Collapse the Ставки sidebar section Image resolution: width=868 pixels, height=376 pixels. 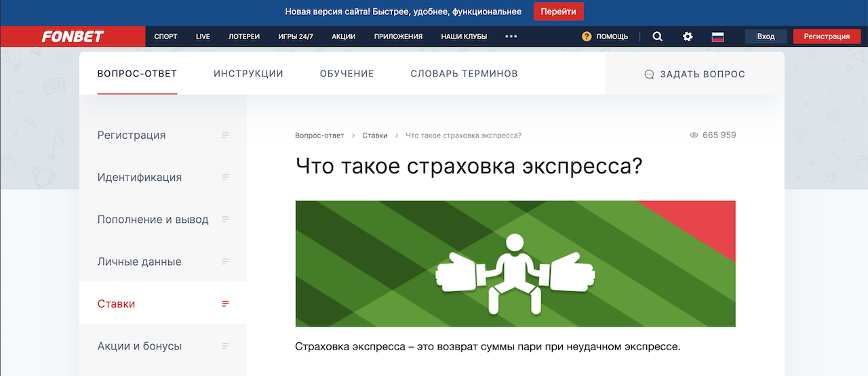[x=225, y=304]
